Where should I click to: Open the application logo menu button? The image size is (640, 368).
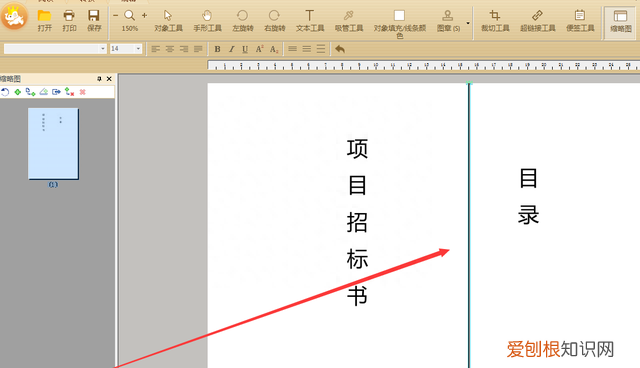(14, 17)
